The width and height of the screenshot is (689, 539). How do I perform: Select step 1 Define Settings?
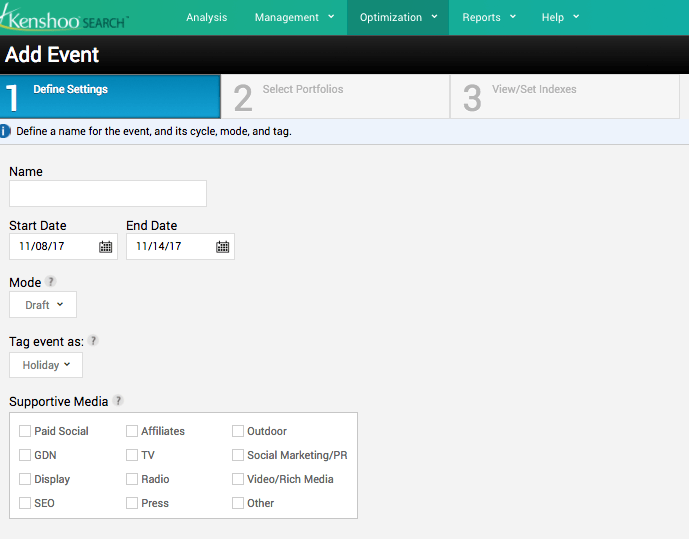tap(110, 96)
